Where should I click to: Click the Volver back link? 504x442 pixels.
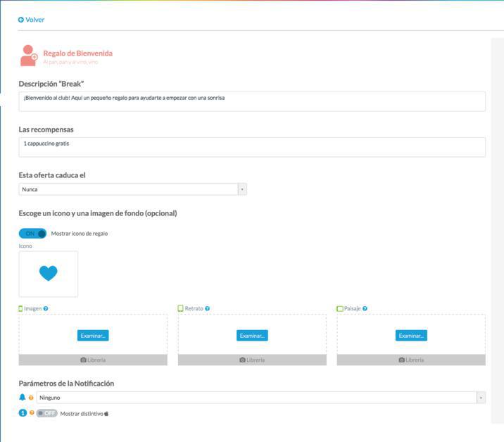click(x=31, y=20)
